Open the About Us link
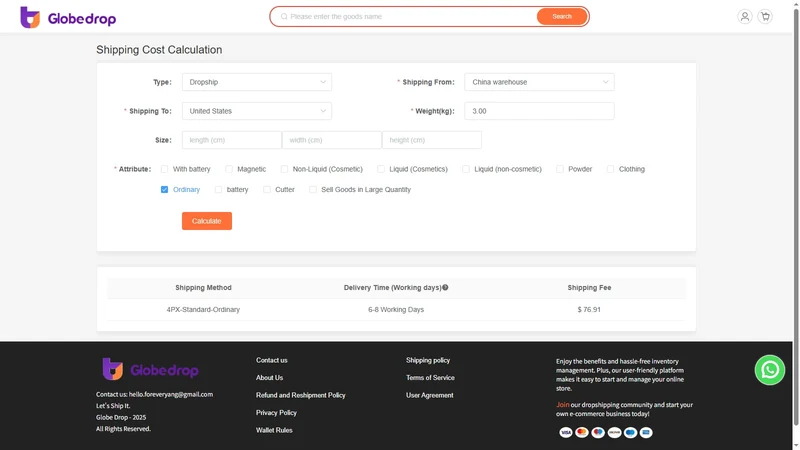The width and height of the screenshot is (800, 450). click(x=269, y=378)
